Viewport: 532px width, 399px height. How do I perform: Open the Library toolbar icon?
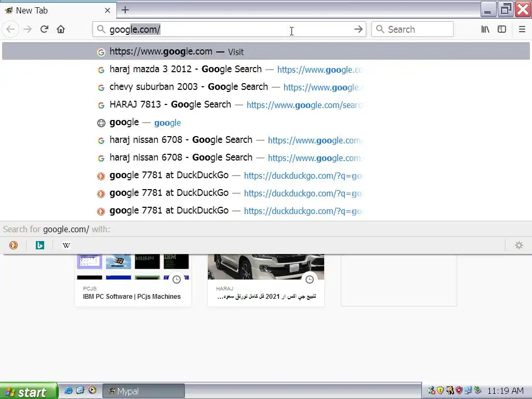click(x=485, y=29)
